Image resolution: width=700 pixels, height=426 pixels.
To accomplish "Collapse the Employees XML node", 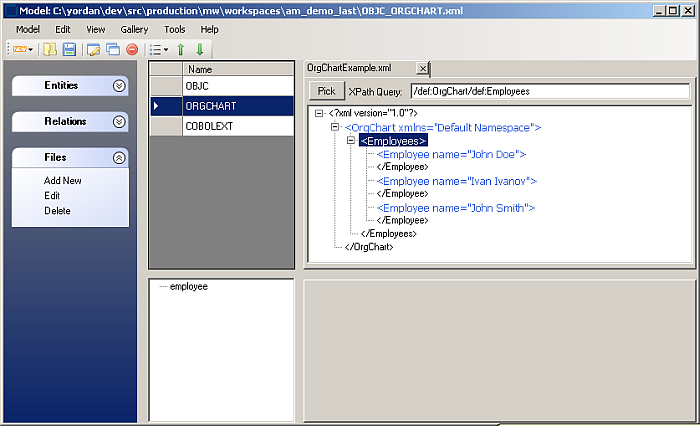I will tap(351, 141).
